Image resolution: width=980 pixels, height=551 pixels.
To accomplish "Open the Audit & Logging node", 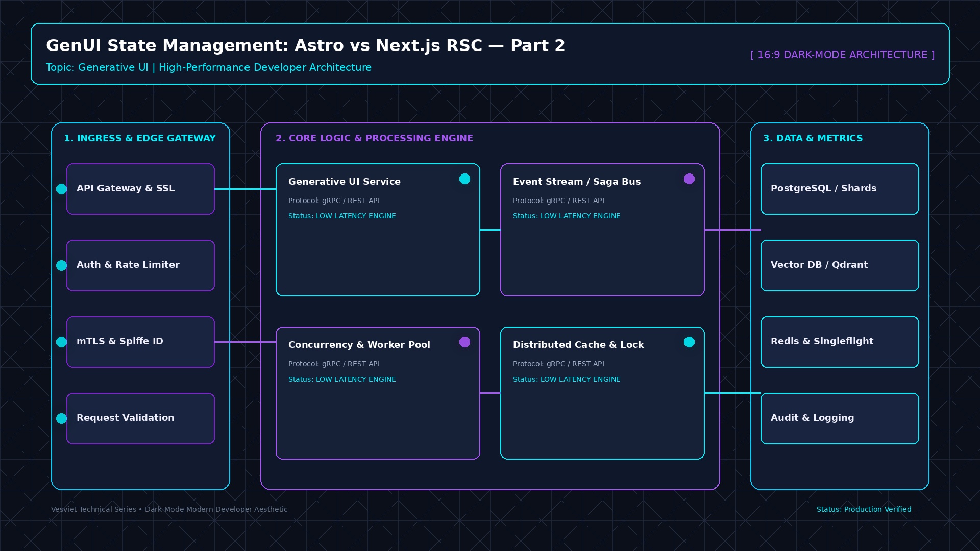I will point(840,418).
